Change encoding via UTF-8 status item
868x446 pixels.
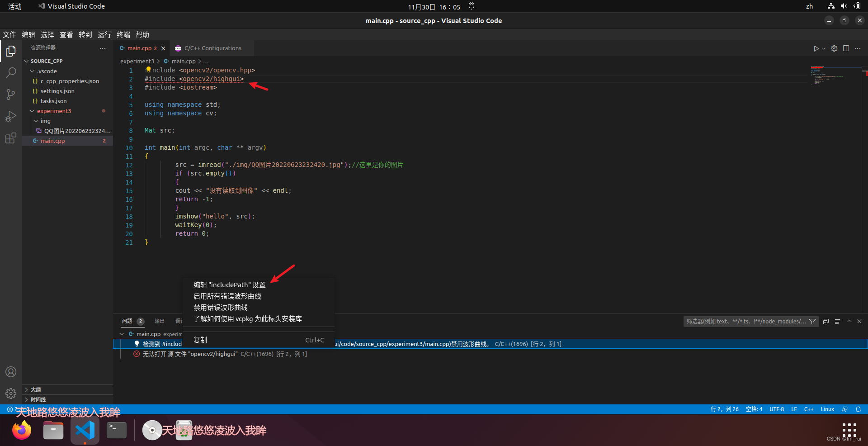pyautogui.click(x=777, y=409)
